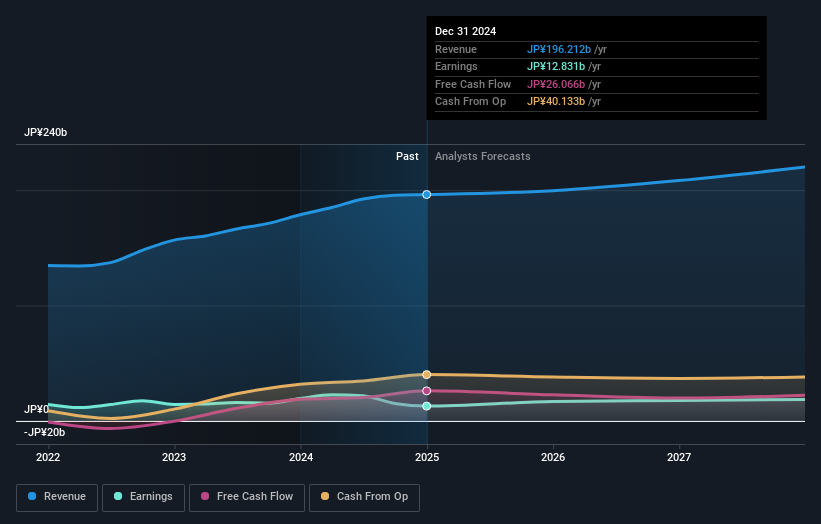This screenshot has width=821, height=524.
Task: Click the orange Cash From Op data point
Action: click(x=427, y=374)
